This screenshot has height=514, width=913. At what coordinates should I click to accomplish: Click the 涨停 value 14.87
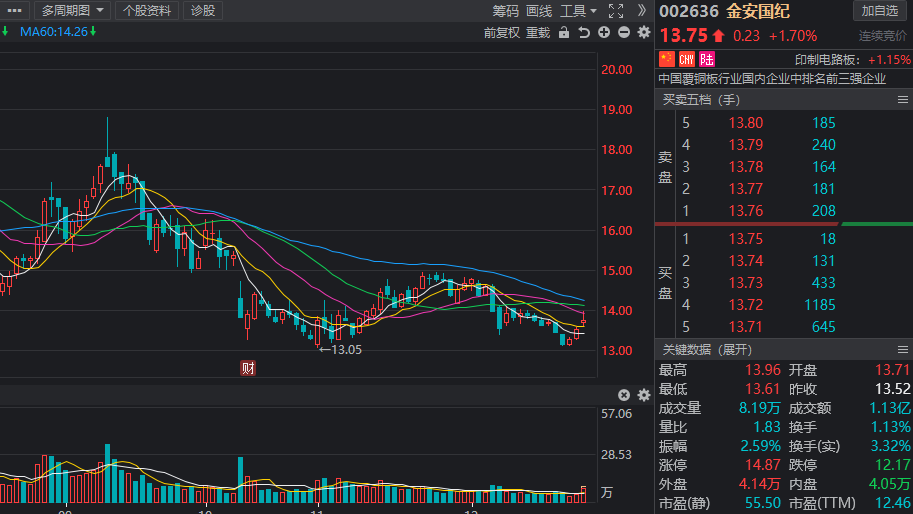coord(763,465)
